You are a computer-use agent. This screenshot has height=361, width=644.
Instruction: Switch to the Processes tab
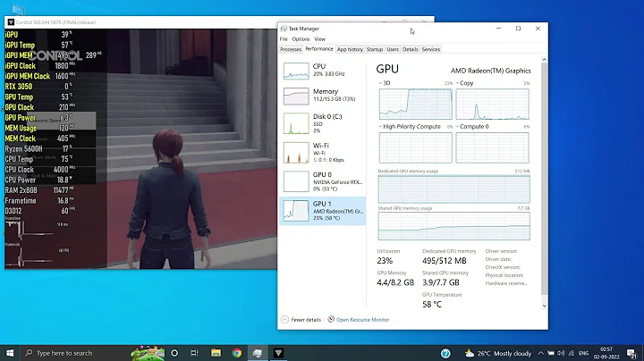click(x=291, y=49)
